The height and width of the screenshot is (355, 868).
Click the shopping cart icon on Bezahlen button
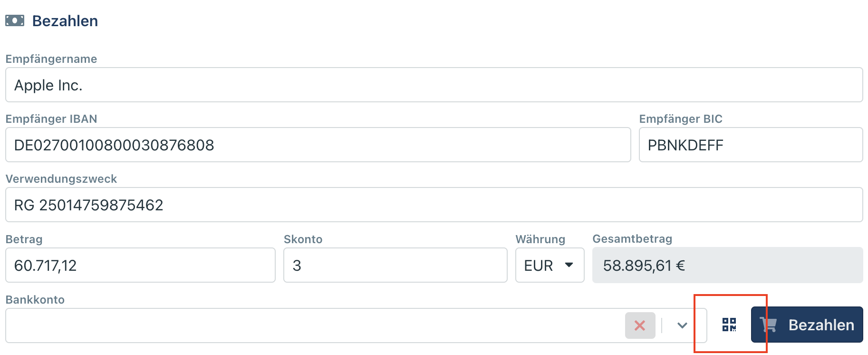coord(769,325)
